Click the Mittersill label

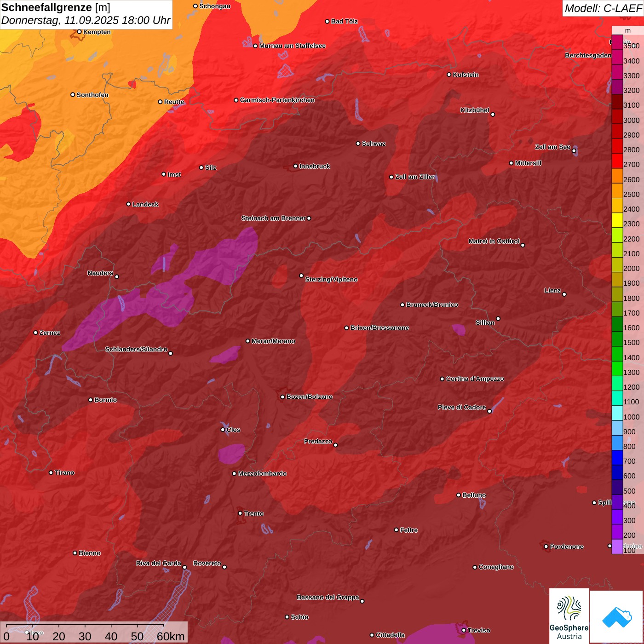pos(528,163)
